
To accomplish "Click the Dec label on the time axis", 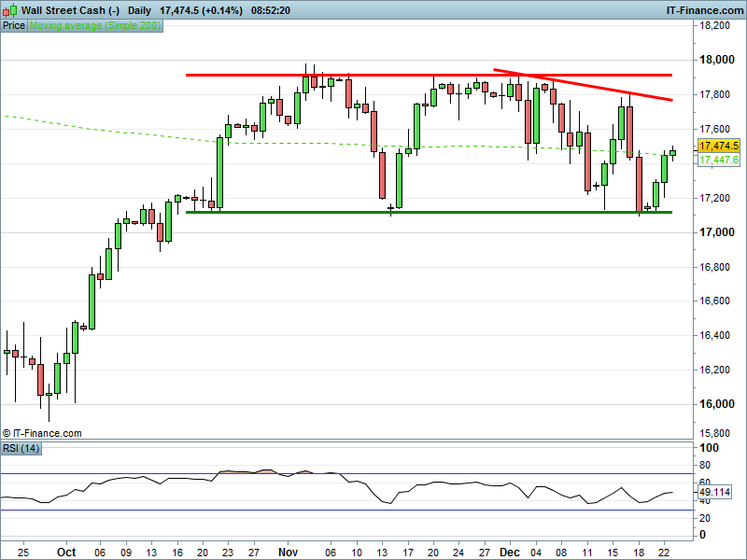I will (x=509, y=552).
